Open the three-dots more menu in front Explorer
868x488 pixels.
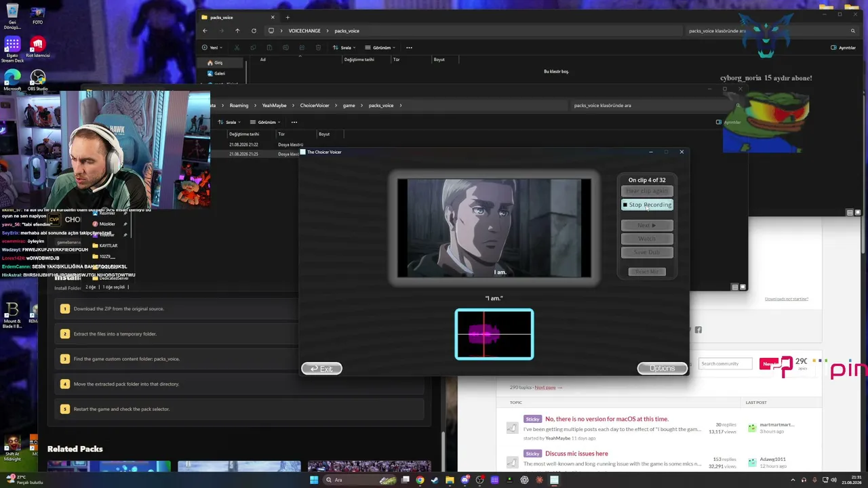coord(409,47)
